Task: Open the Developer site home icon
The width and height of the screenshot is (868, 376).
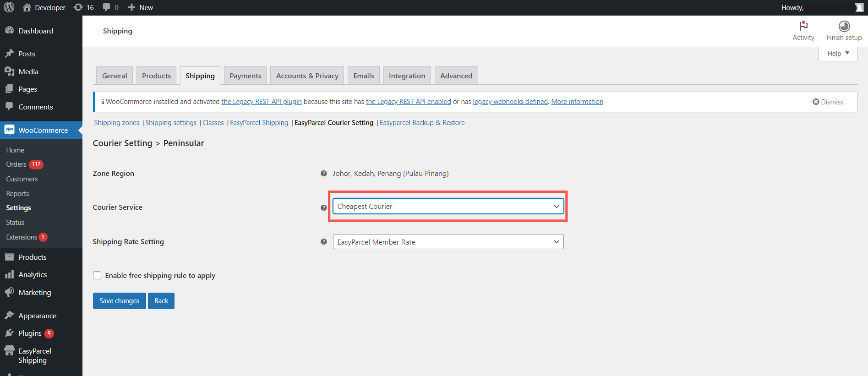Action: click(x=27, y=7)
